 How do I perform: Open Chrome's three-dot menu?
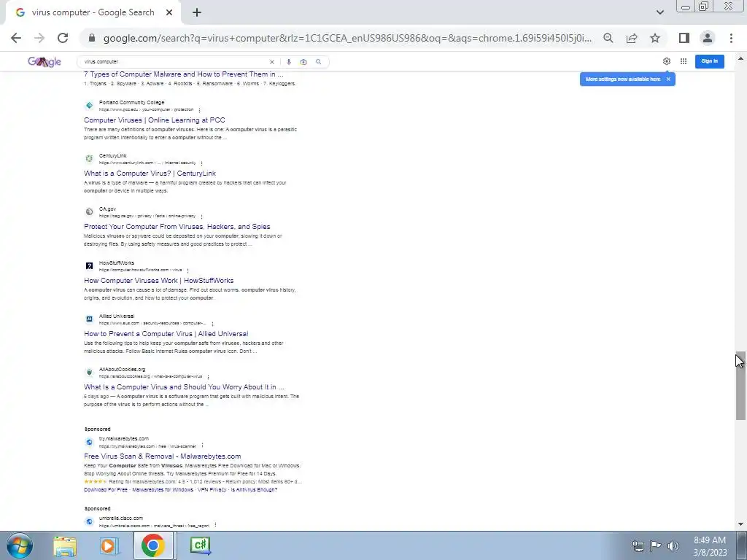(731, 38)
